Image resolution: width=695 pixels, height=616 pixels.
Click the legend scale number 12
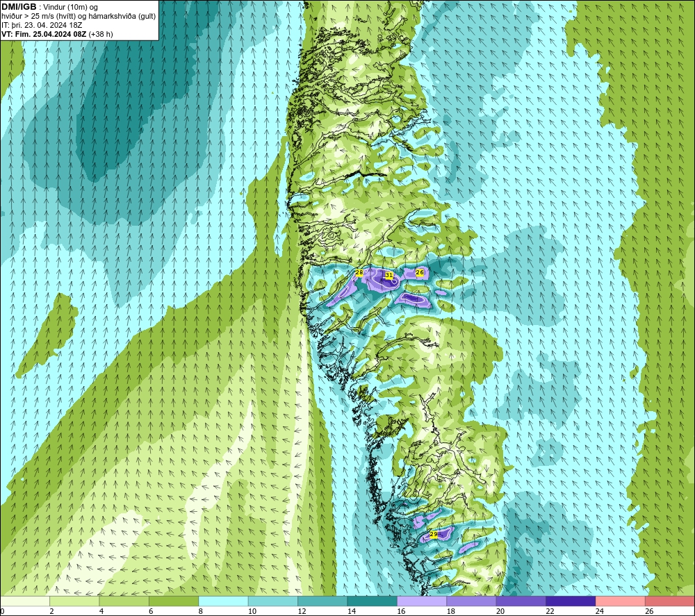pyautogui.click(x=302, y=611)
